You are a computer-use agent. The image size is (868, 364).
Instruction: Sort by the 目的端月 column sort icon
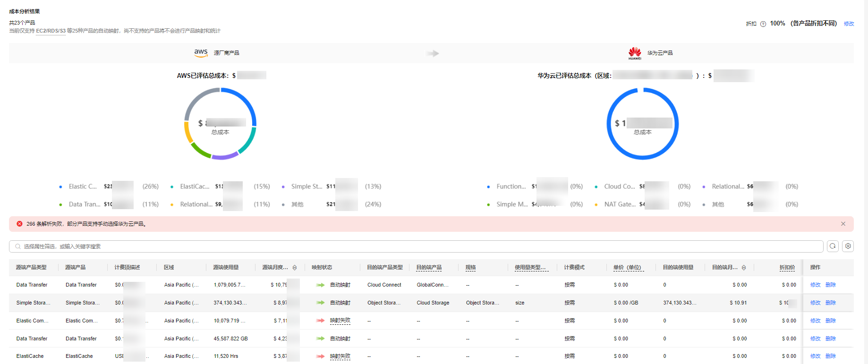coord(744,268)
